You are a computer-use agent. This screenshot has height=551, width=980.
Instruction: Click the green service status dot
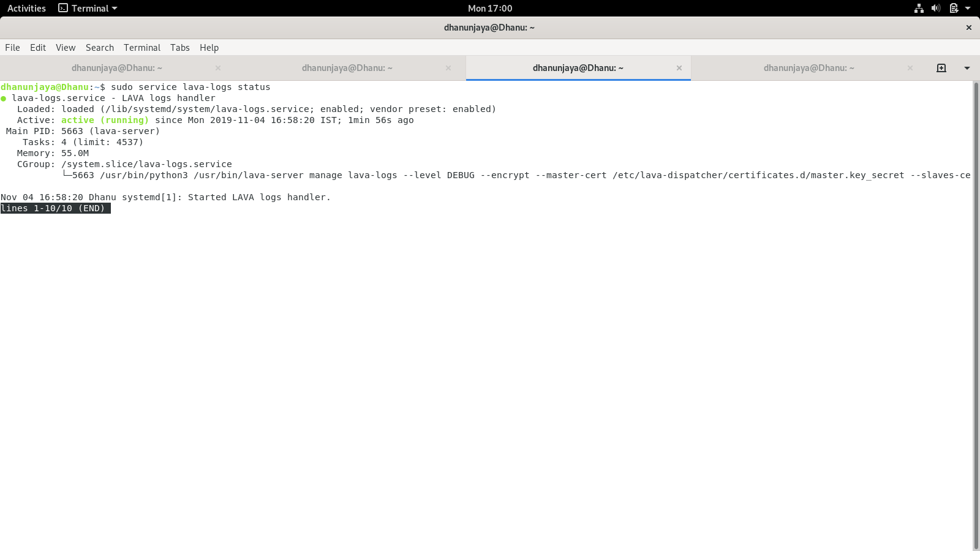coord(4,99)
